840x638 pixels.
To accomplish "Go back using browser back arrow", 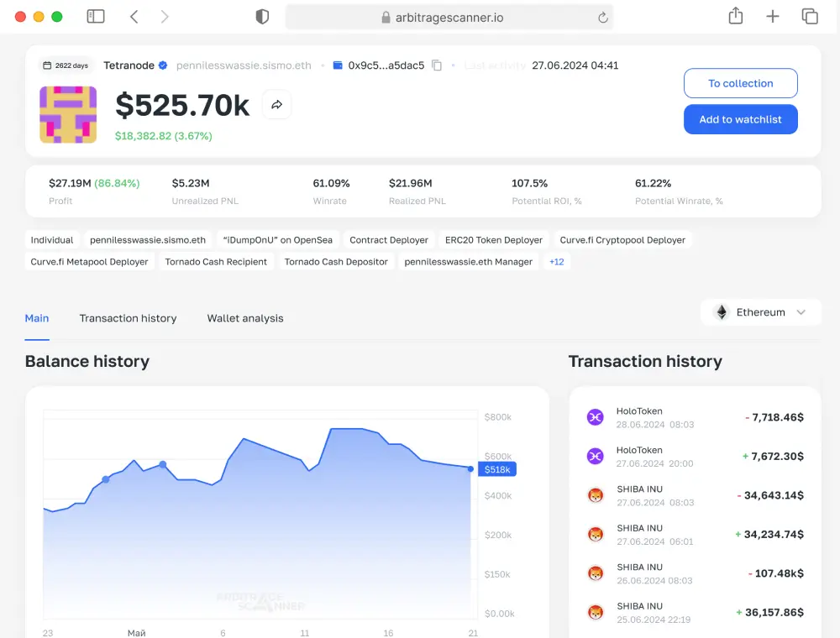I will [134, 17].
